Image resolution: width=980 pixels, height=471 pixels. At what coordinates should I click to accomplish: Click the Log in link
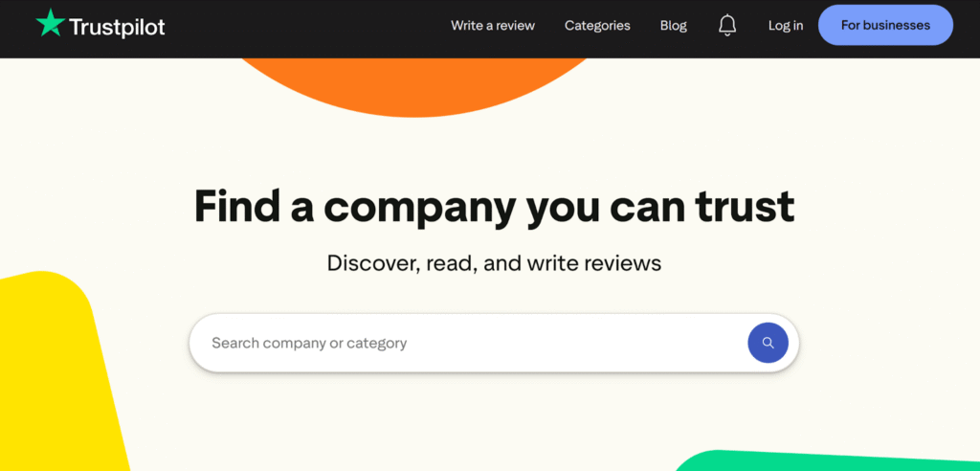[x=786, y=26]
